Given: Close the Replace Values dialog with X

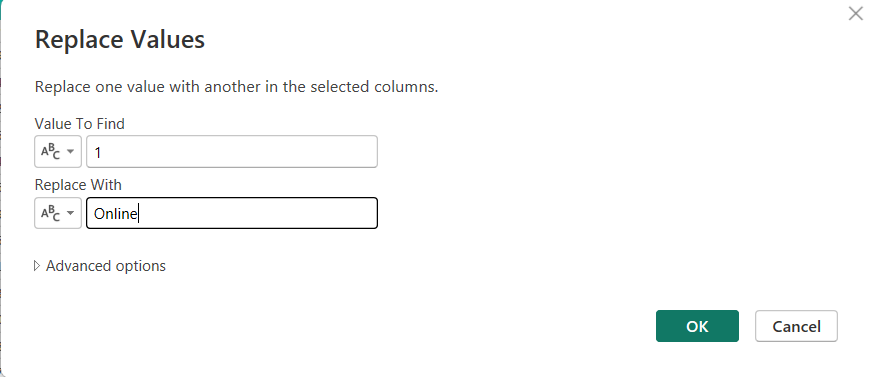Looking at the screenshot, I should 855,13.
